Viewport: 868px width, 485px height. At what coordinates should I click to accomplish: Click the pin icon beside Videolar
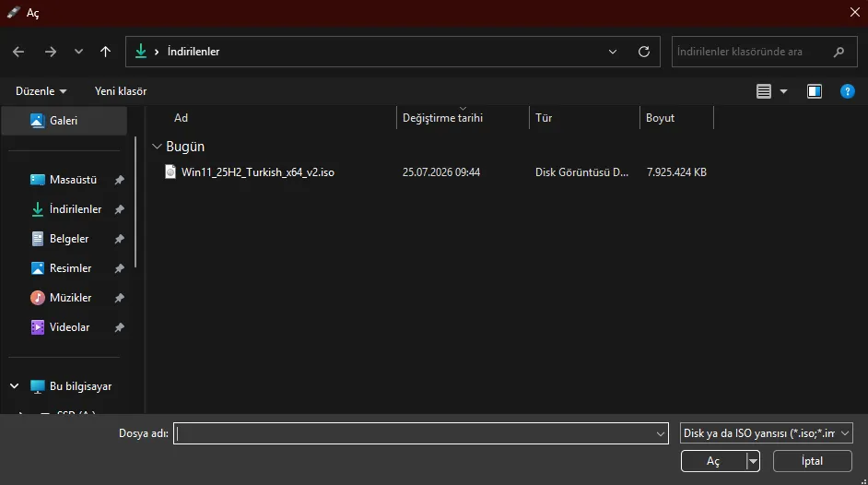[119, 327]
